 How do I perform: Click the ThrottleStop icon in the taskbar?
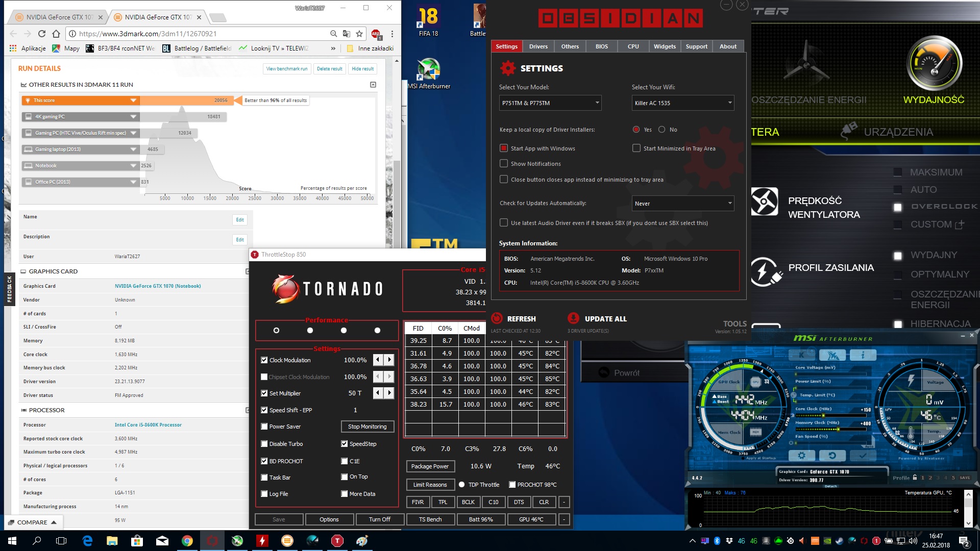coord(337,541)
